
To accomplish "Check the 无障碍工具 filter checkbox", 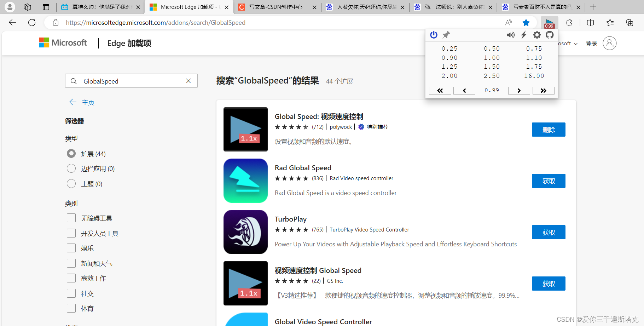I will pyautogui.click(x=71, y=218).
